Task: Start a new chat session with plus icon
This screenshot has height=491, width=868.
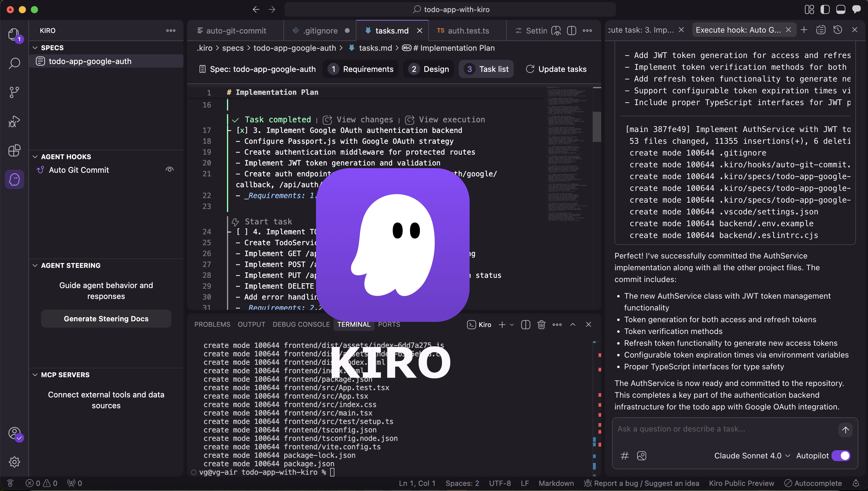Action: coord(804,30)
